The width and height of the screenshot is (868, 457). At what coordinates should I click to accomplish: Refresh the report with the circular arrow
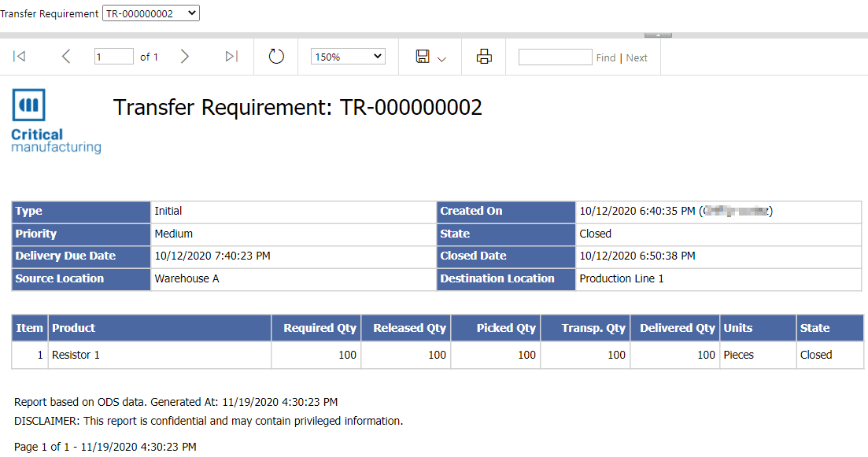(276, 57)
